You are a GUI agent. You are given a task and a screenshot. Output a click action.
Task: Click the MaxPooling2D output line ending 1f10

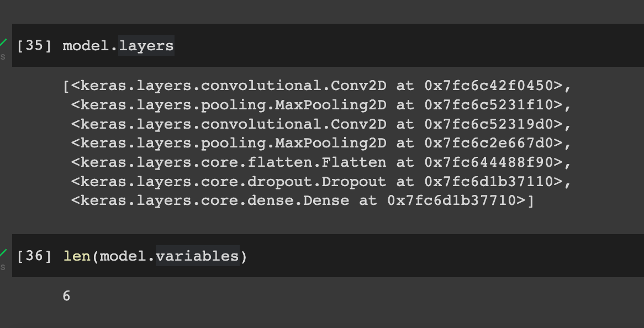(321, 105)
